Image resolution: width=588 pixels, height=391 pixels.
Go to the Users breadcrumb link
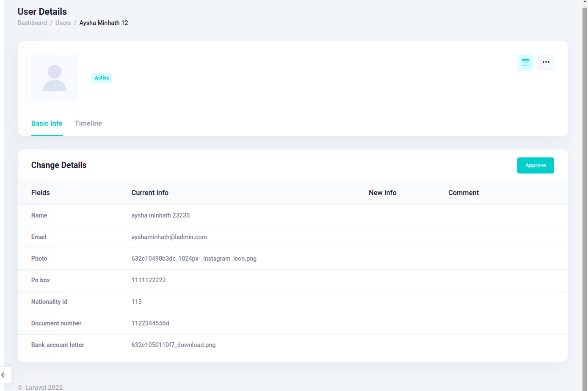pyautogui.click(x=63, y=23)
